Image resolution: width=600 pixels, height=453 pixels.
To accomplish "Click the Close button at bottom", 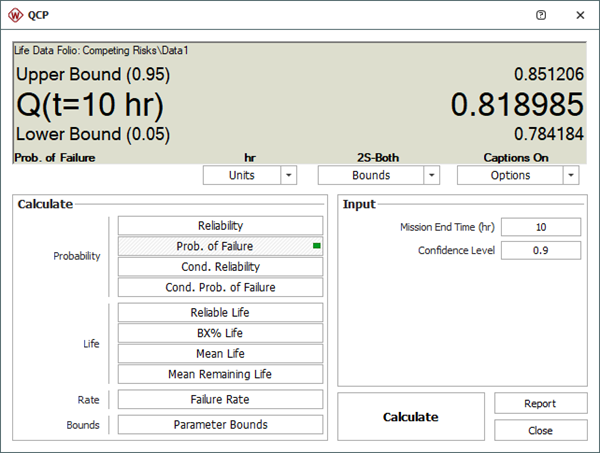I will pyautogui.click(x=540, y=430).
